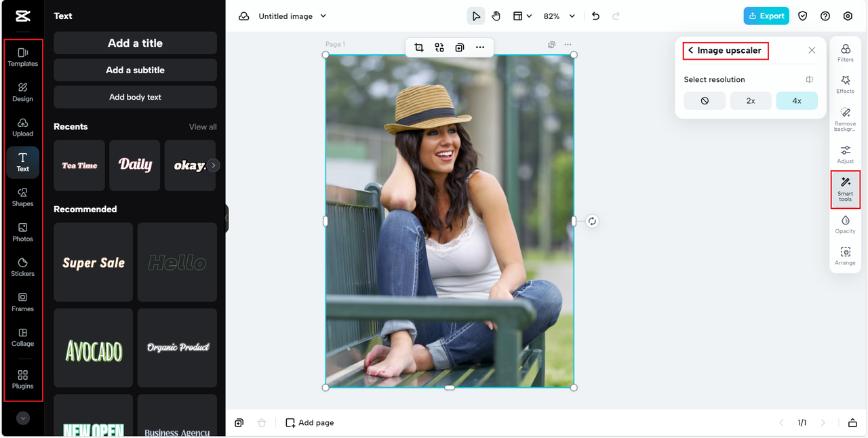Select Tea Time recent text style
This screenshot has height=438, width=868.
(x=79, y=165)
